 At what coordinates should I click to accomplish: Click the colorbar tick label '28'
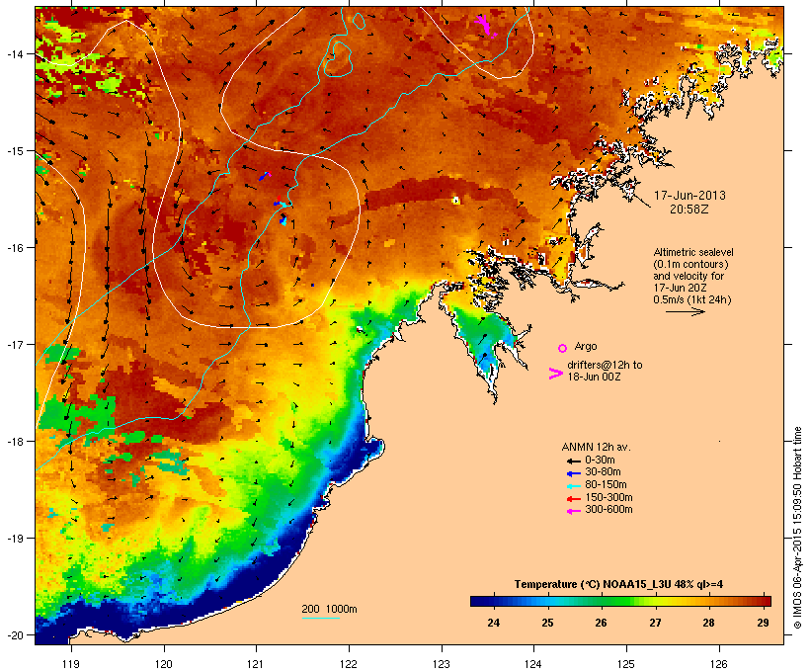point(709,623)
